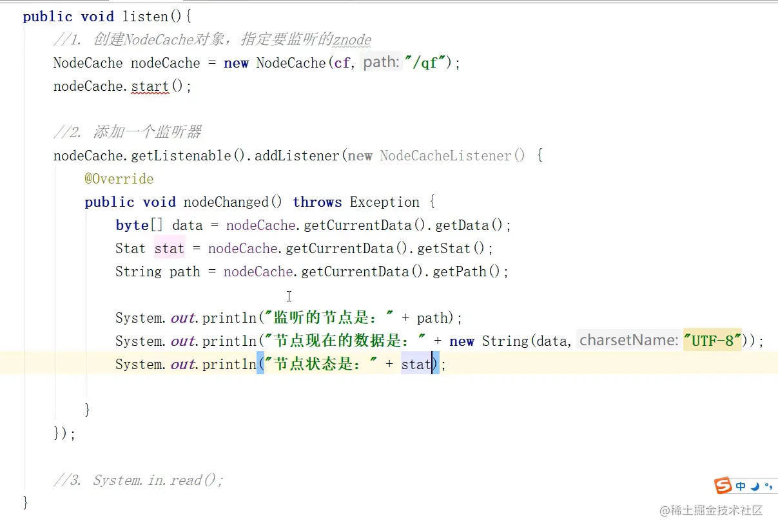
Task: Click "String path" variable declaration
Action: pyautogui.click(x=158, y=272)
